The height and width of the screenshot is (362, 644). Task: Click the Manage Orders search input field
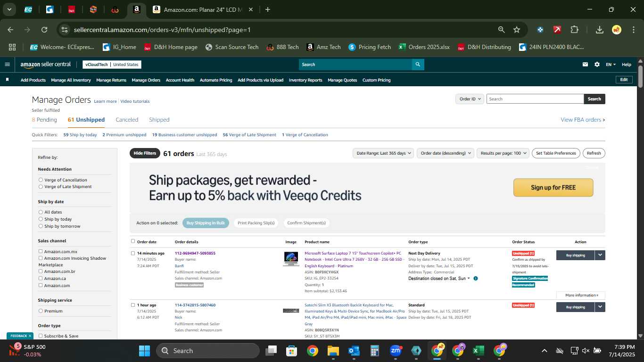(x=535, y=99)
